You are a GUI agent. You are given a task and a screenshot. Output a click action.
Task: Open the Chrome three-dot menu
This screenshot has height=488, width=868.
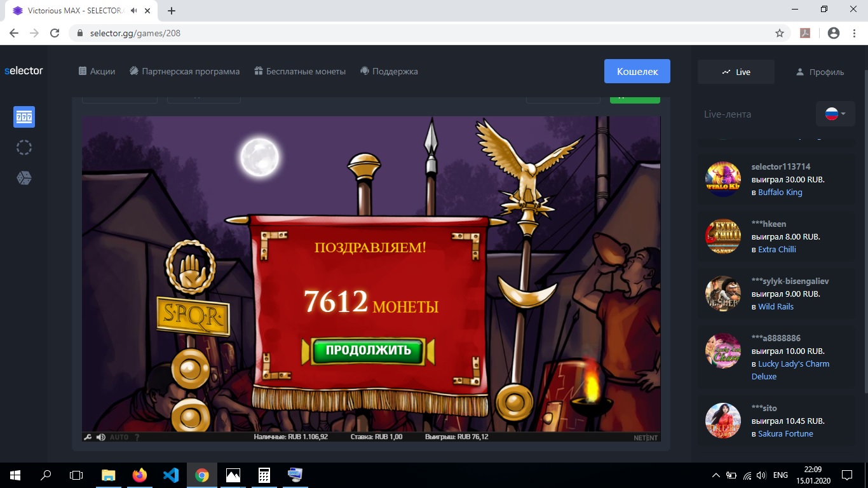click(855, 33)
